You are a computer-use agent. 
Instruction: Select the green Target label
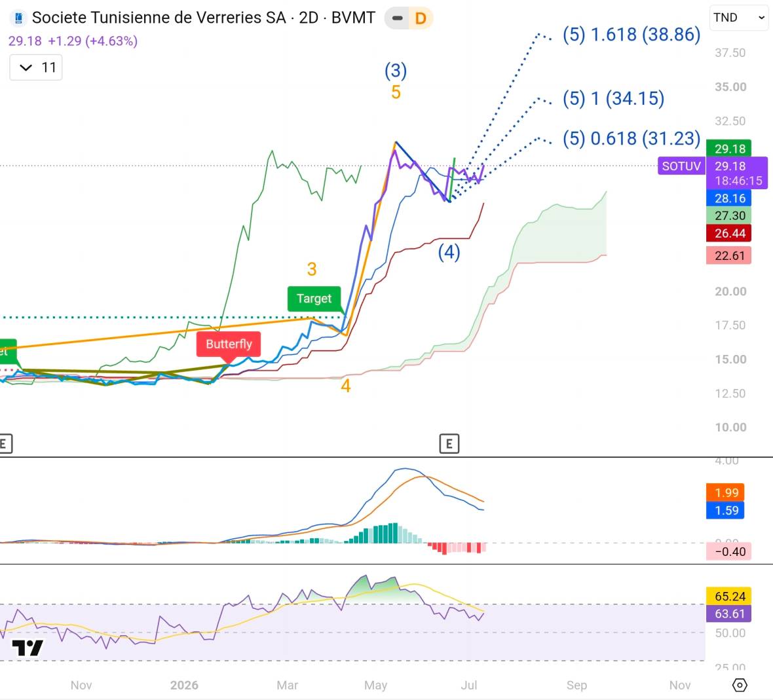[x=314, y=299]
